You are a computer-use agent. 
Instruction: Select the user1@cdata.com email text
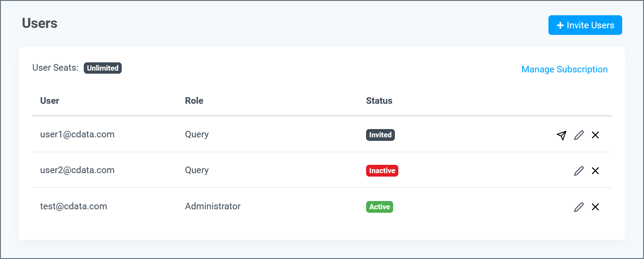[x=77, y=134]
